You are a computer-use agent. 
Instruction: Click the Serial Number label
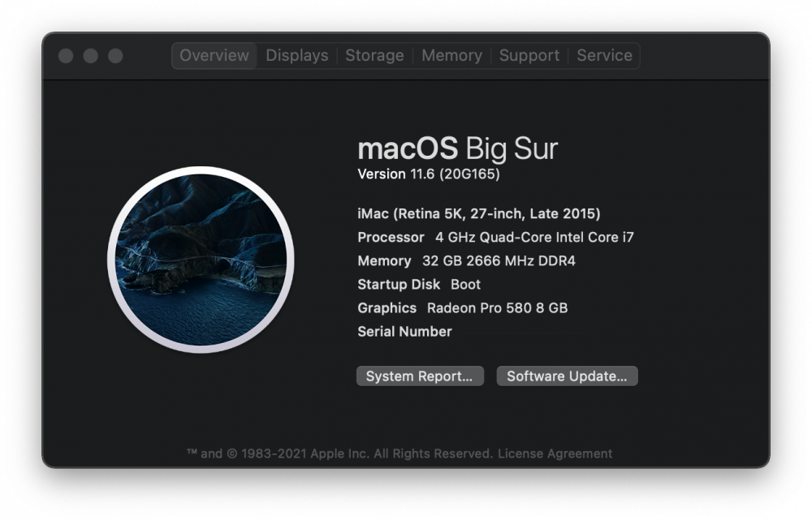[x=404, y=332]
